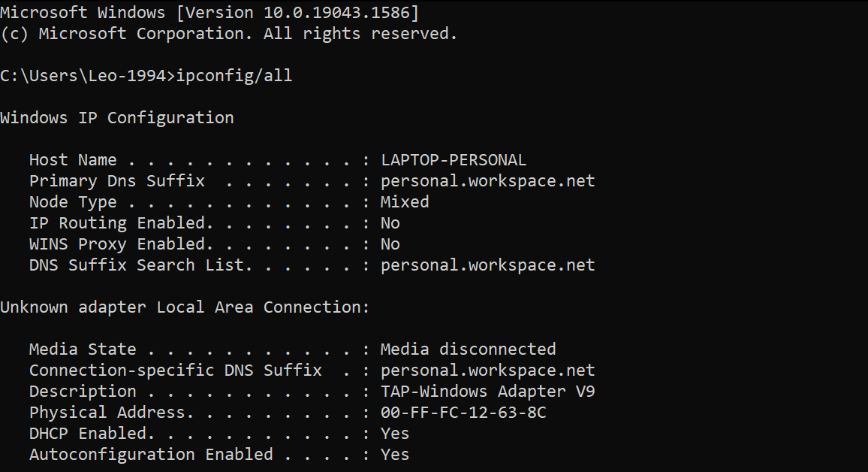
Task: Click the Unknown adapter Local Area Connection heading
Action: tap(185, 307)
